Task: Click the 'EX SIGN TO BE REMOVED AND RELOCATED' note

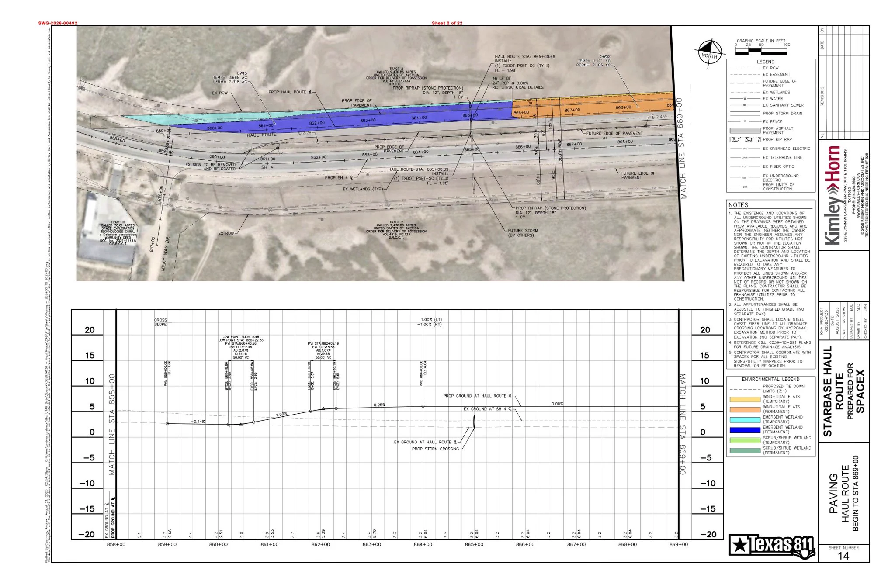Action: tap(211, 167)
